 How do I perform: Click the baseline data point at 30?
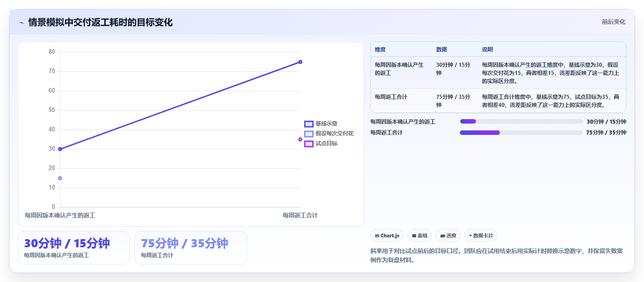click(x=60, y=149)
